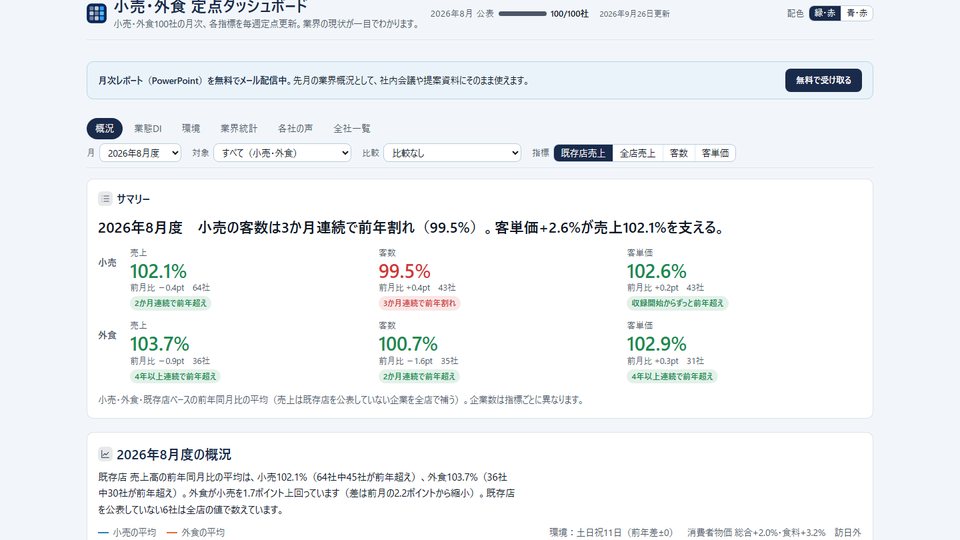Click 前月比 −1.6pt 35社 under 外食 客数
Screen dimensions: 960x540
(418, 361)
